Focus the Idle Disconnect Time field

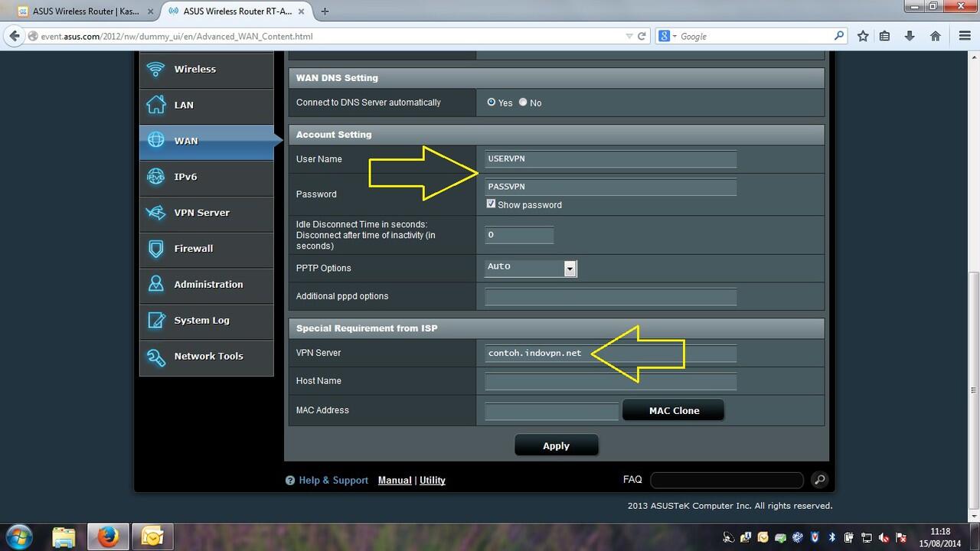(519, 235)
